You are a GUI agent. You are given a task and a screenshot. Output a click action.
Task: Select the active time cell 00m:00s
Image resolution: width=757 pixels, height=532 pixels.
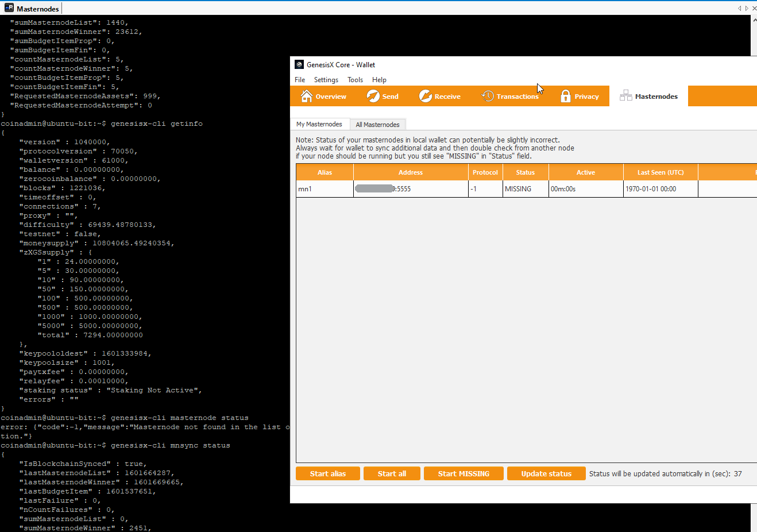tap(586, 189)
